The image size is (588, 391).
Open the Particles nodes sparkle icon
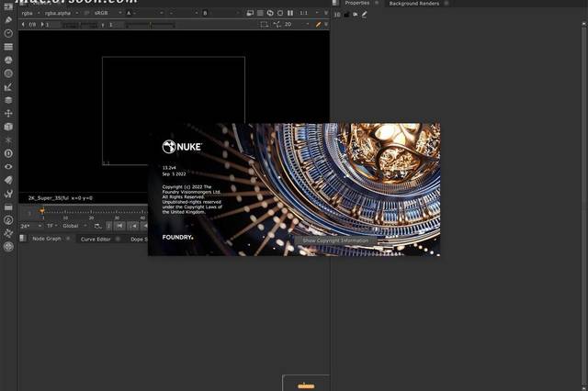click(8, 140)
